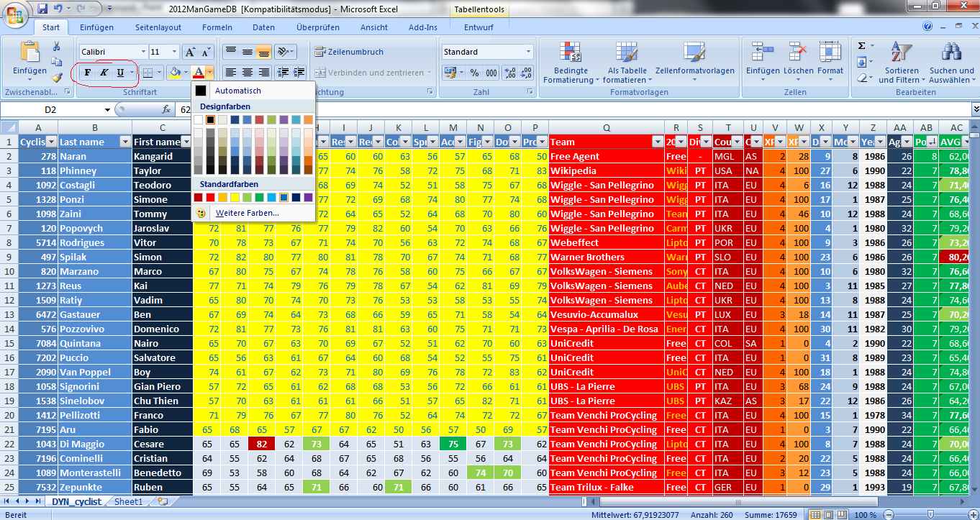Open Als Tabelle formatieren gallery

point(627,62)
